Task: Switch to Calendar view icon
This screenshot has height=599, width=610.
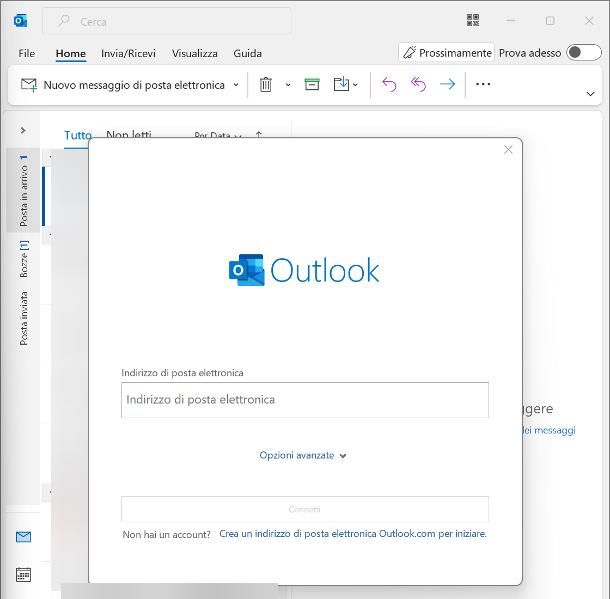Action: point(23,574)
